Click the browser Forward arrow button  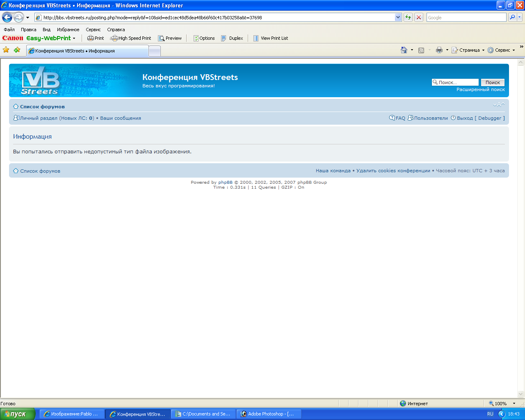(x=18, y=17)
